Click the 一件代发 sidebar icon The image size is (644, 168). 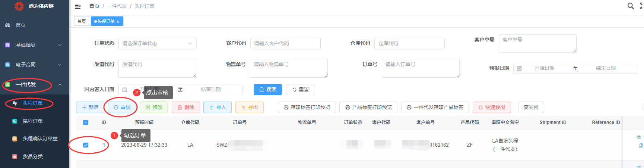[7, 84]
